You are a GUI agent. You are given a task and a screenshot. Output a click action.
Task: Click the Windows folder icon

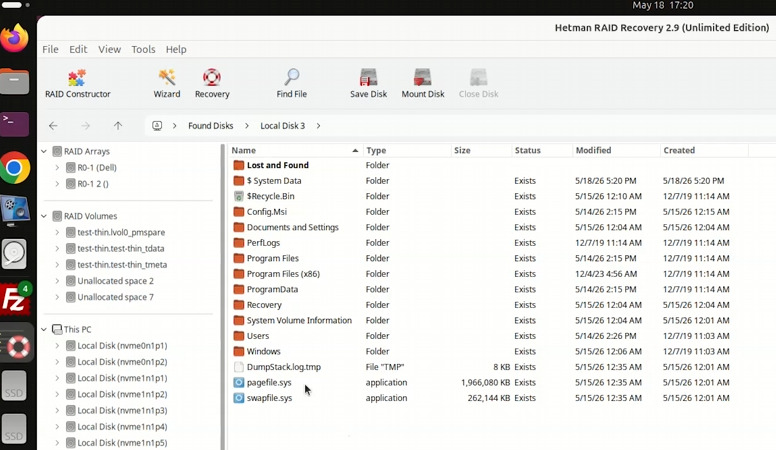pyautogui.click(x=239, y=351)
